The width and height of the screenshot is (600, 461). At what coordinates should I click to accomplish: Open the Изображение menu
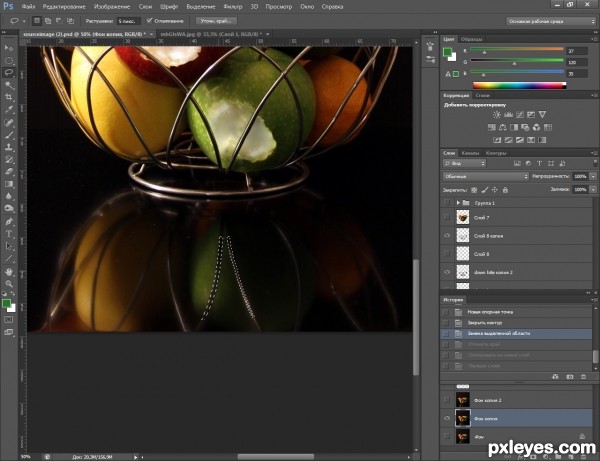point(112,7)
